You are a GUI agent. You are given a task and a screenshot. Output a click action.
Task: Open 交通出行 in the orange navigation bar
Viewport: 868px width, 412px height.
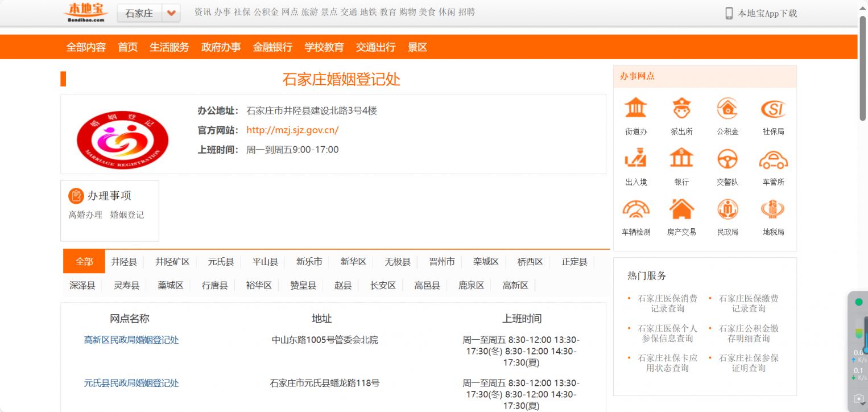point(375,47)
